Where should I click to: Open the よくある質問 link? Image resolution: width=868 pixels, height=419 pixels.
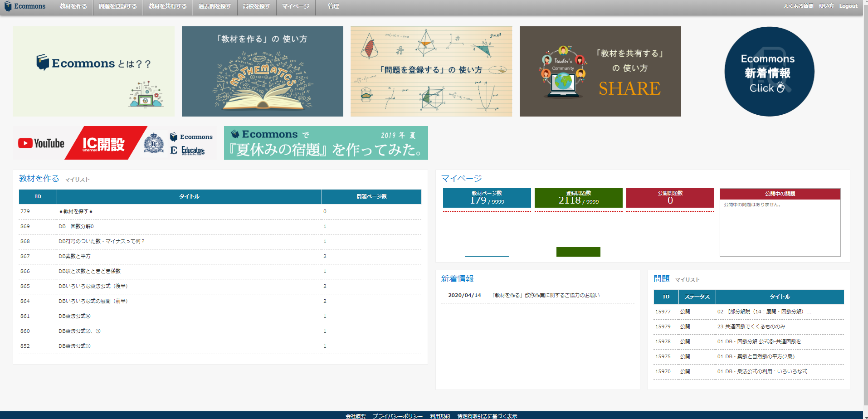[x=798, y=6]
